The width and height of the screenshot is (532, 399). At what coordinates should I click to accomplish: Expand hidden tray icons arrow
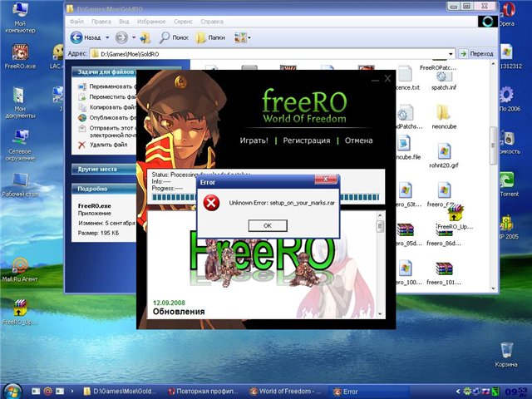(458, 392)
